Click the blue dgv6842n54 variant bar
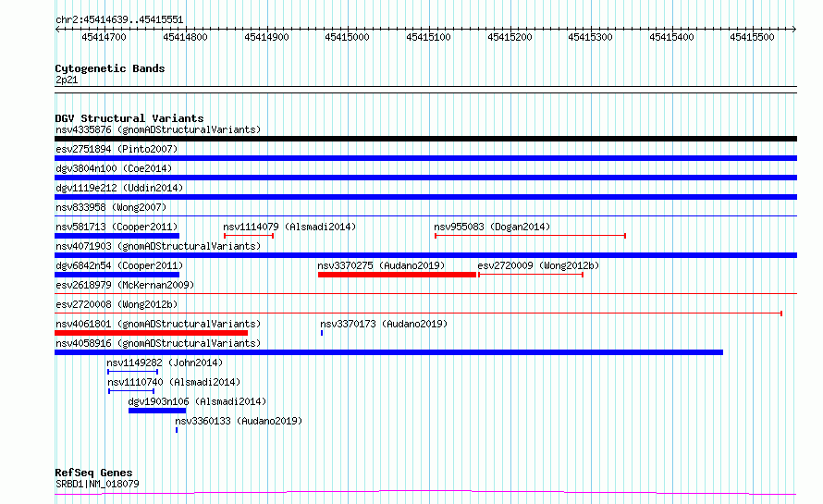This screenshot has height=504, width=823. tap(117, 275)
